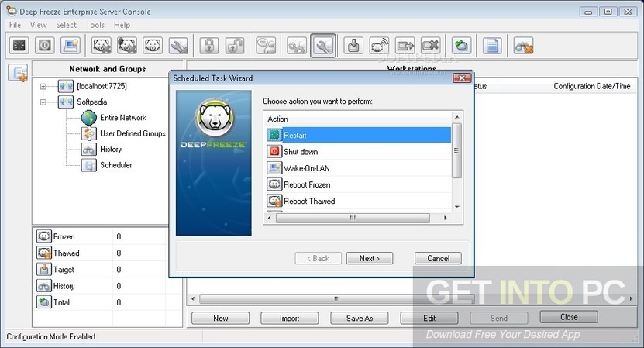Click the Shut down toolbar icon
The width and height of the screenshot is (644, 348).
point(45,45)
